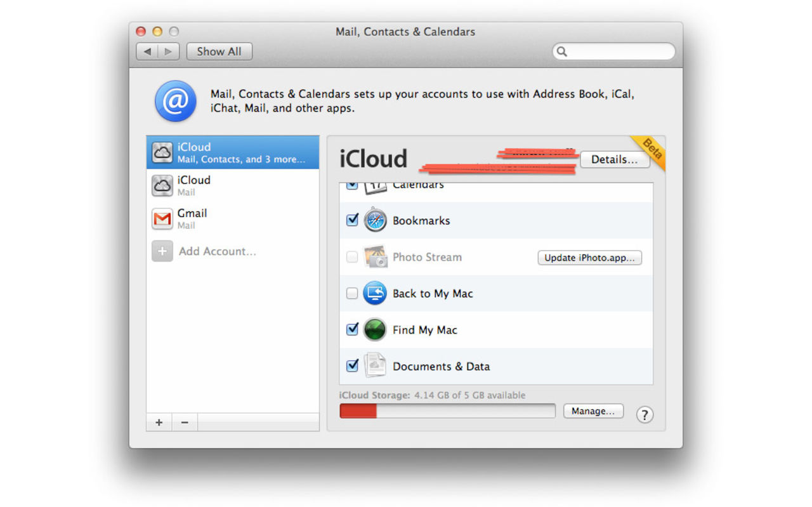Click the @ symbol preference pane icon
Image resolution: width=812 pixels, height=507 pixels.
[175, 101]
